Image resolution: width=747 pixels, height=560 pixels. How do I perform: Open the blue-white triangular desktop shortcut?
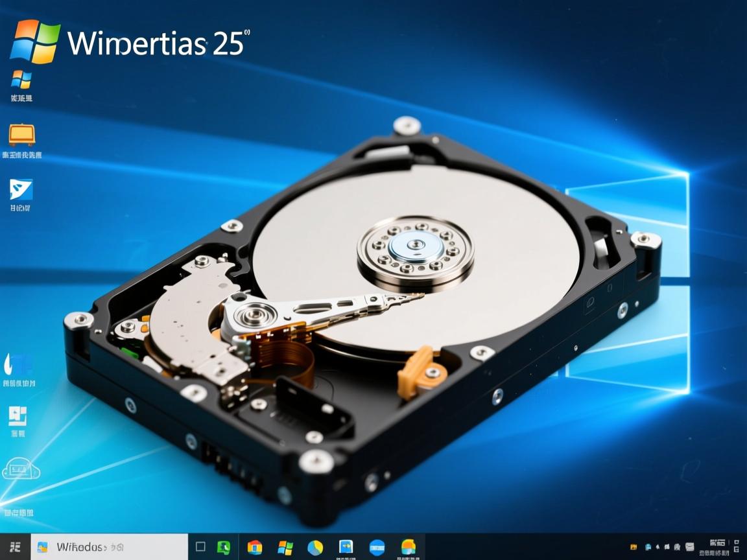(21, 189)
